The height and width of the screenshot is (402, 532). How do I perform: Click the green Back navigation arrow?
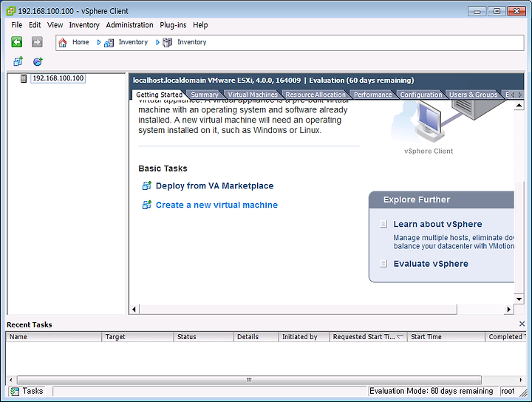click(16, 42)
